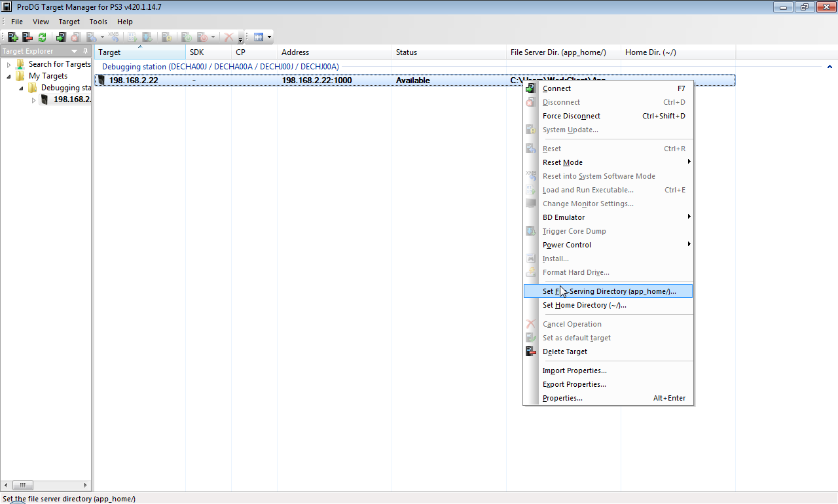
Task: Open the view layout dropdown arrow
Action: pyautogui.click(x=269, y=37)
